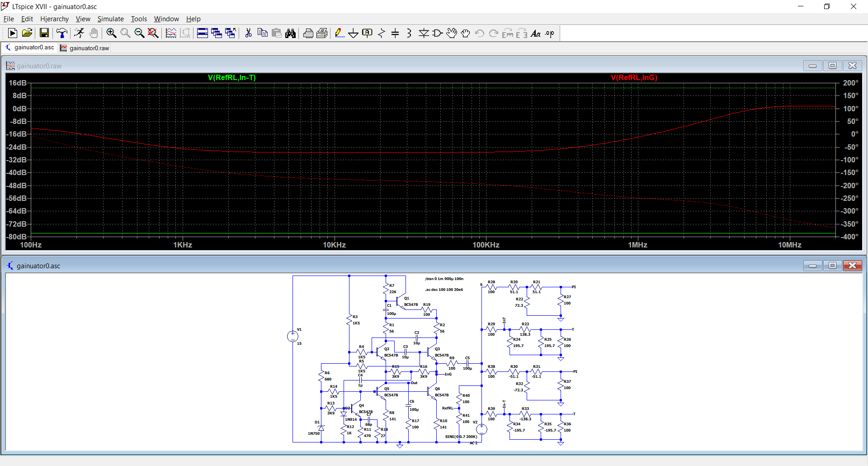Viewport: 868px width, 466px height.
Task: Open the Edit menu
Action: (x=27, y=19)
